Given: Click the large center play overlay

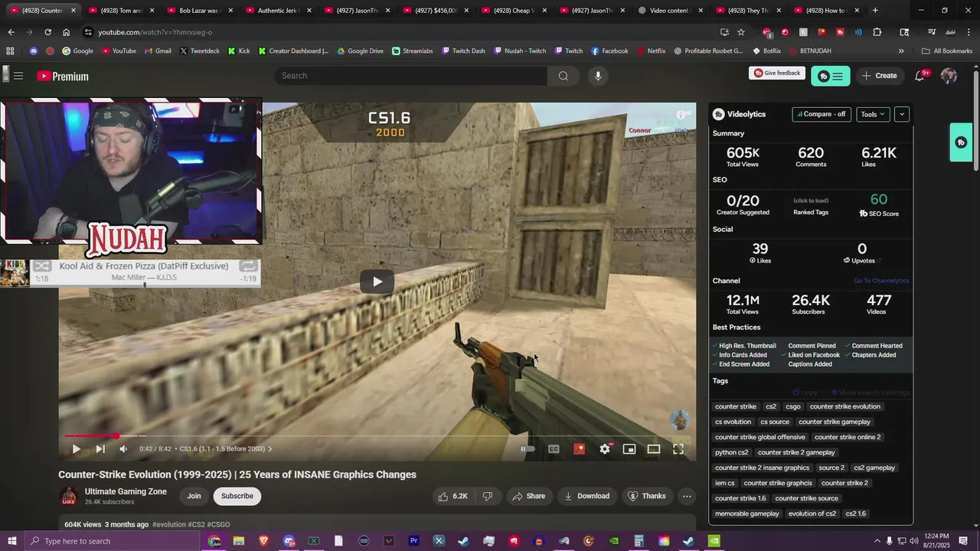Looking at the screenshot, I should pos(377,282).
